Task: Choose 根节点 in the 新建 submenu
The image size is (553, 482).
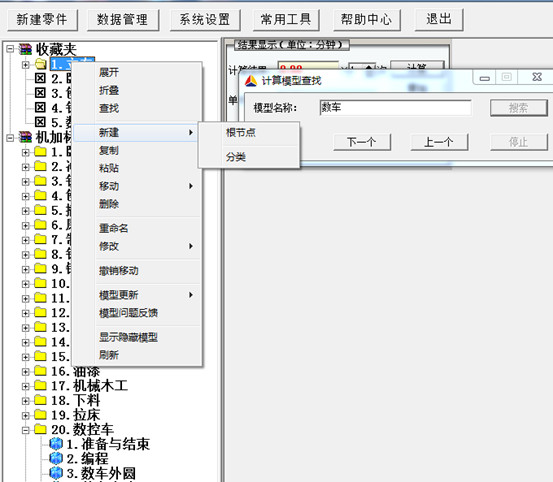Action: coord(241,133)
